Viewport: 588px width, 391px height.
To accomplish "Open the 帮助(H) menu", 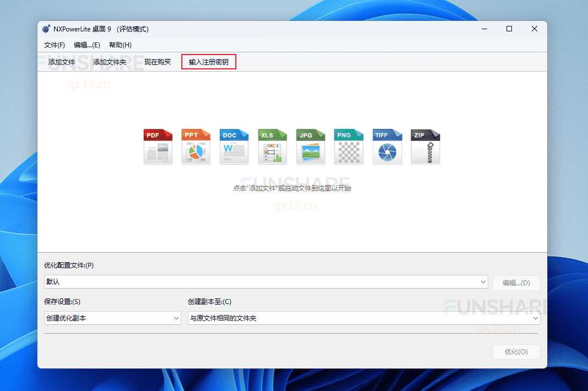I will coord(120,45).
